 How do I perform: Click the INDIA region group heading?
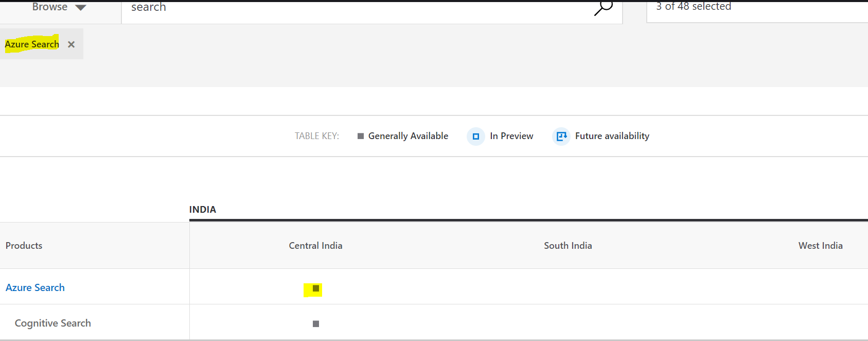pos(203,210)
